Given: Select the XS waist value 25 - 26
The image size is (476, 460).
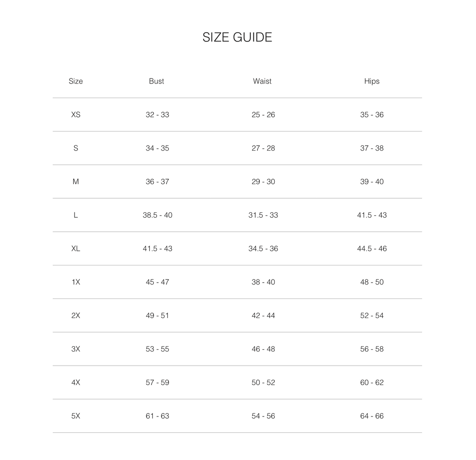Looking at the screenshot, I should (x=263, y=115).
